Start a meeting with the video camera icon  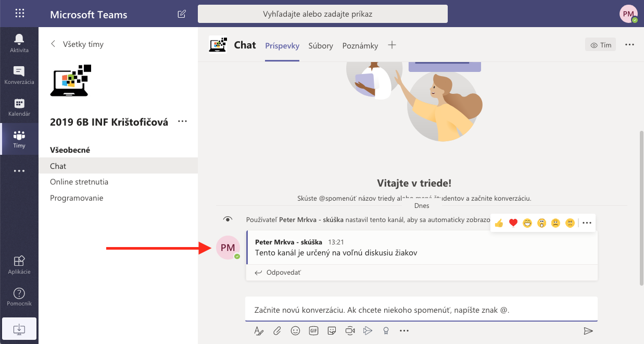point(350,330)
